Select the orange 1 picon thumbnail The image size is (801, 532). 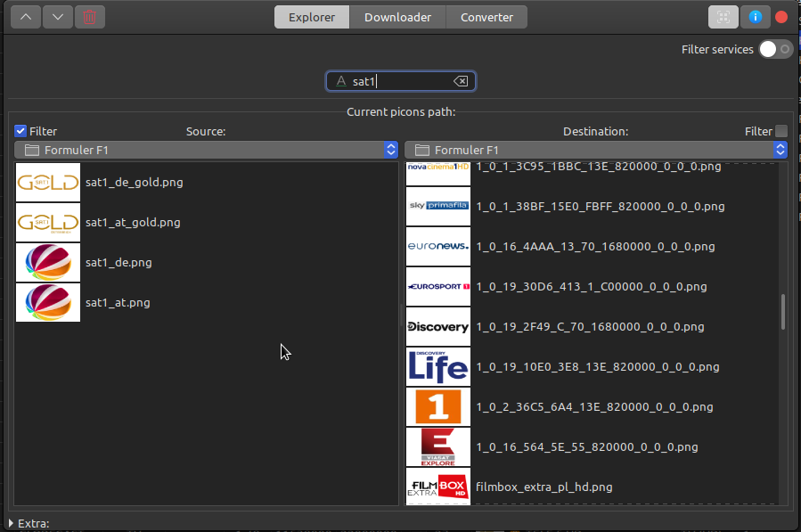(438, 406)
